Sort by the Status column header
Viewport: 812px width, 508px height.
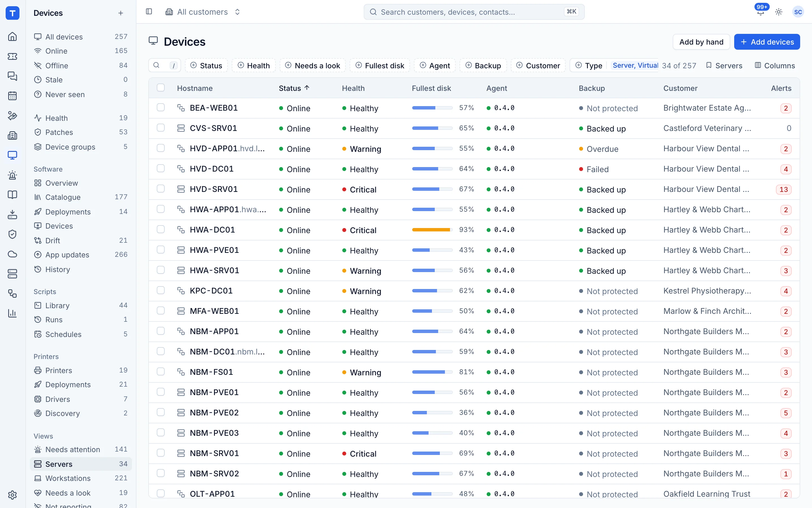coord(294,88)
